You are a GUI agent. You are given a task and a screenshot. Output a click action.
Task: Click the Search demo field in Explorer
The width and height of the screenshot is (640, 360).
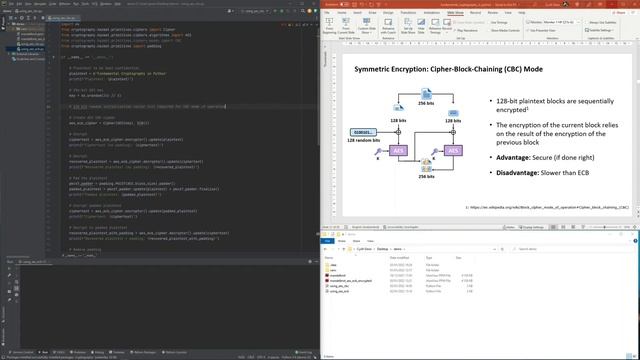point(571,249)
